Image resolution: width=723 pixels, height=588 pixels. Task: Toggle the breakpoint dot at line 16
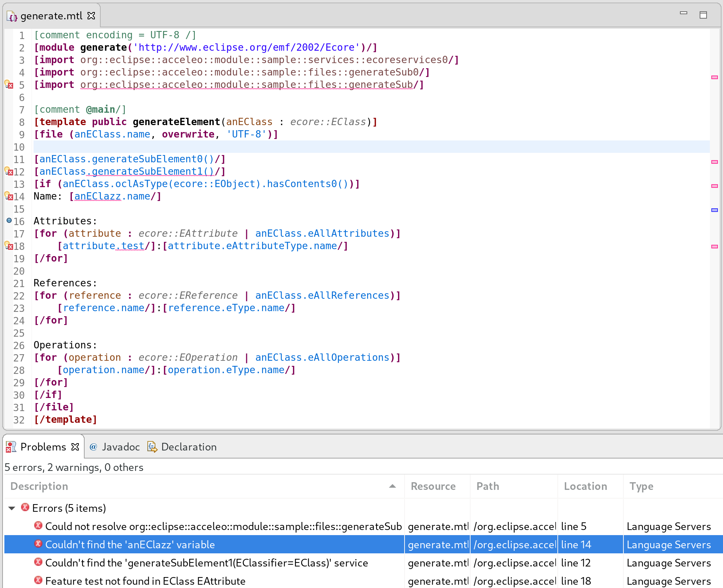[9, 220]
